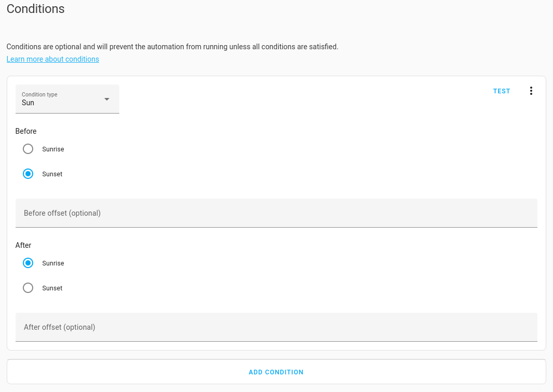Open the three-dot condition options menu
553x392 pixels.
tap(531, 91)
